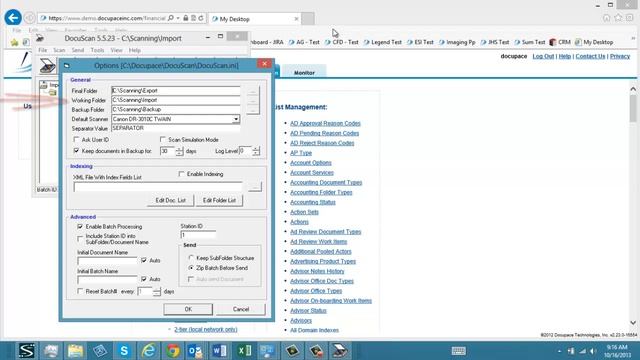Open the View menu in DocuScan

click(x=116, y=50)
